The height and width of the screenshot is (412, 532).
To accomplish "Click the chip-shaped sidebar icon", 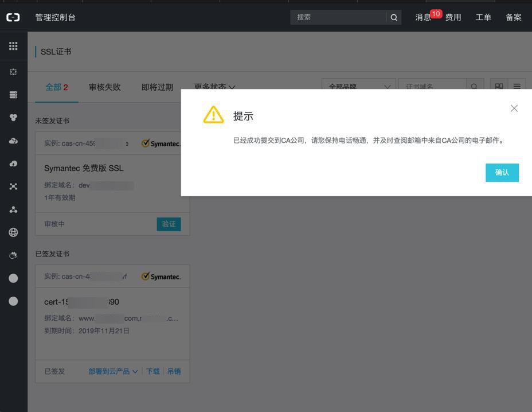I will (x=13, y=72).
